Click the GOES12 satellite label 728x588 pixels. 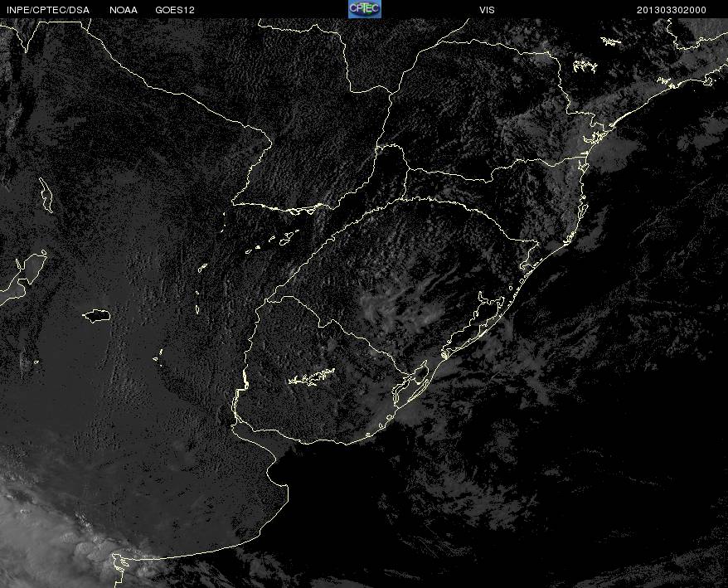tap(175, 10)
